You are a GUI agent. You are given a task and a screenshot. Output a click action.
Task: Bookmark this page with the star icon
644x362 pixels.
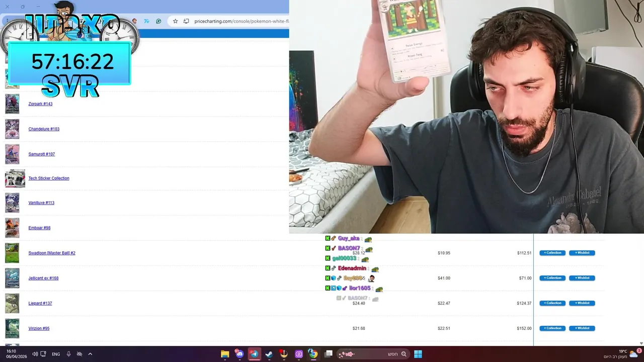[175, 21]
